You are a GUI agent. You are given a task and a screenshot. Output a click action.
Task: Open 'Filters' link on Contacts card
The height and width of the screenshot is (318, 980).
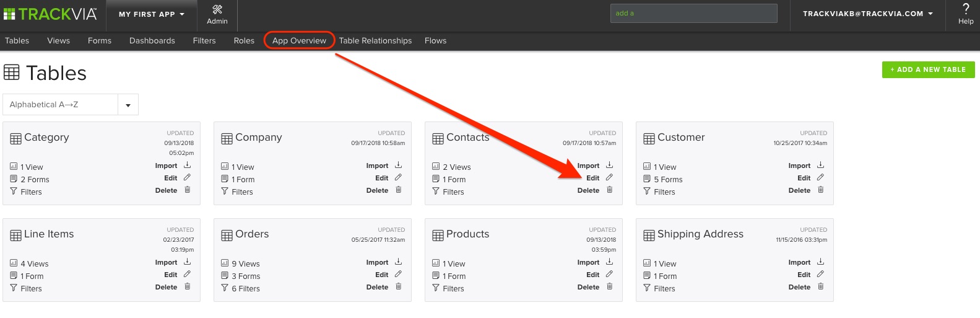453,192
